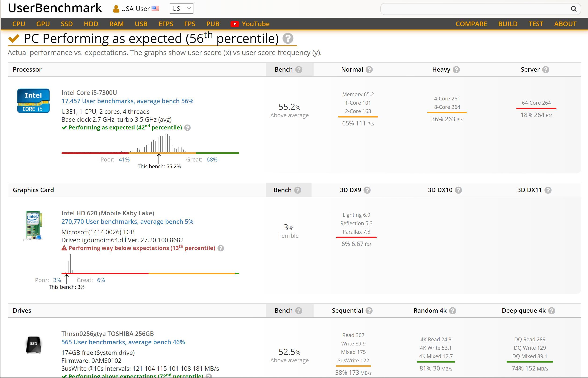Open the SSD menu
This screenshot has height=378, width=588.
coord(67,24)
